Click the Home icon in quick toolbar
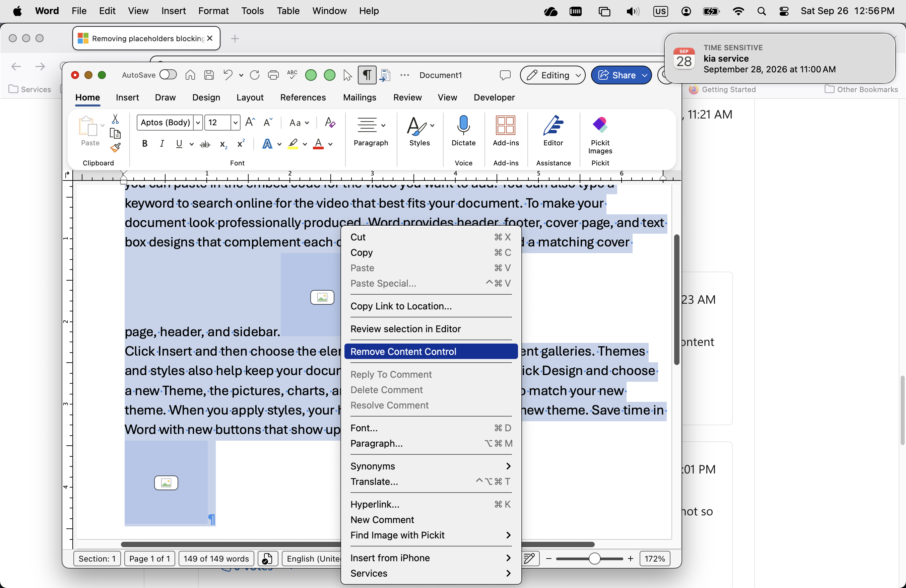Viewport: 906px width, 588px height. point(190,75)
